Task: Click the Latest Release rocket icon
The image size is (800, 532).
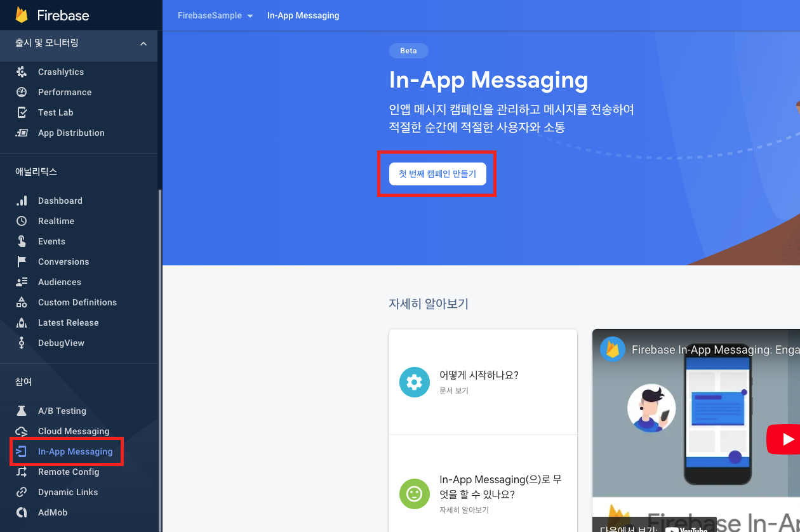Action: 22,323
